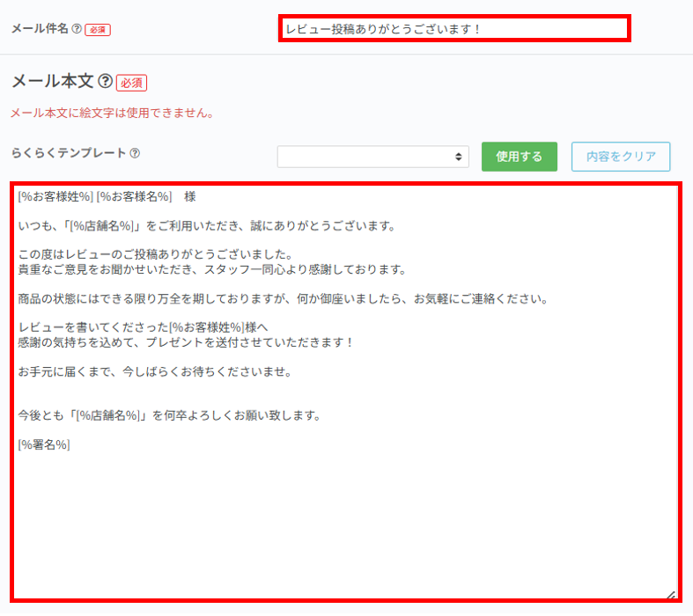Click the メール本文 heading text
The height and width of the screenshot is (616, 693).
pyautogui.click(x=52, y=82)
